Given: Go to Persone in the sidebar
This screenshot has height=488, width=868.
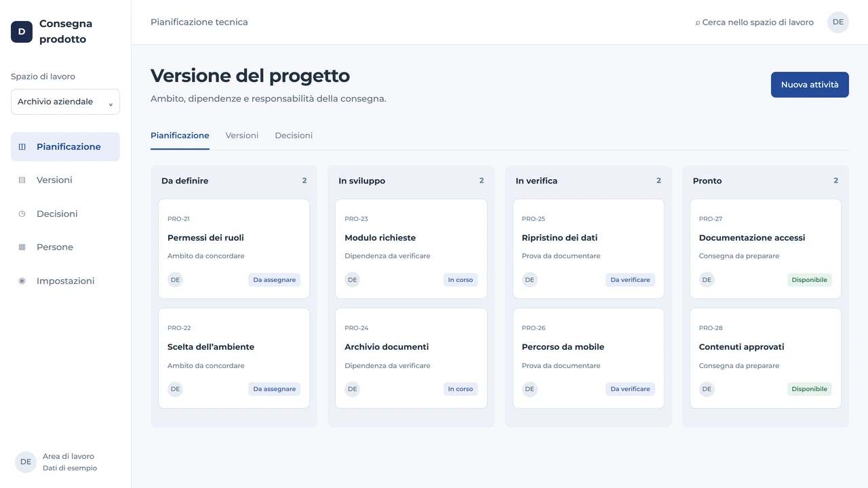Looking at the screenshot, I should 65,247.
